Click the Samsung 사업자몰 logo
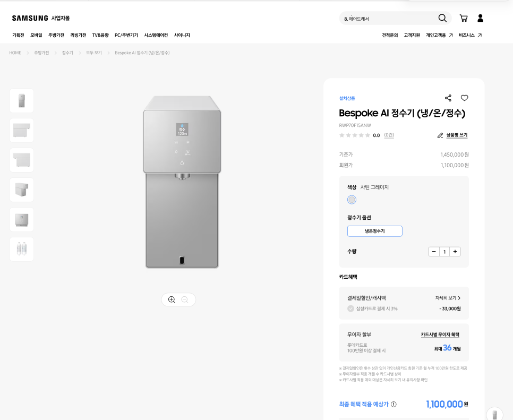 pyautogui.click(x=41, y=18)
